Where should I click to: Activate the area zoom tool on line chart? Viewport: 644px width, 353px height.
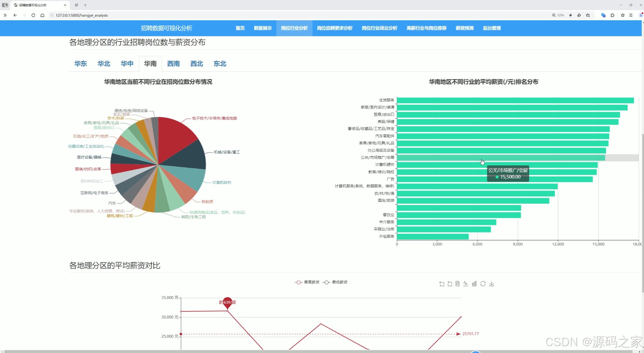point(442,284)
